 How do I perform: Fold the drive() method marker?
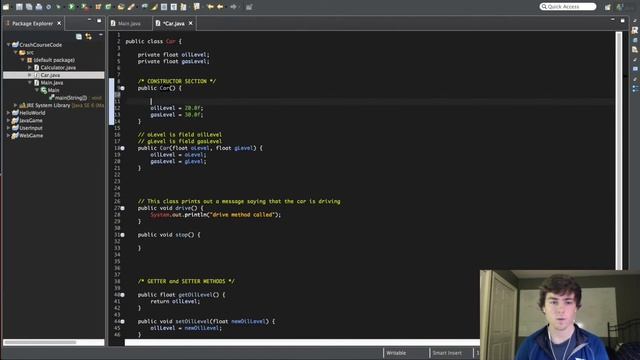coord(122,208)
